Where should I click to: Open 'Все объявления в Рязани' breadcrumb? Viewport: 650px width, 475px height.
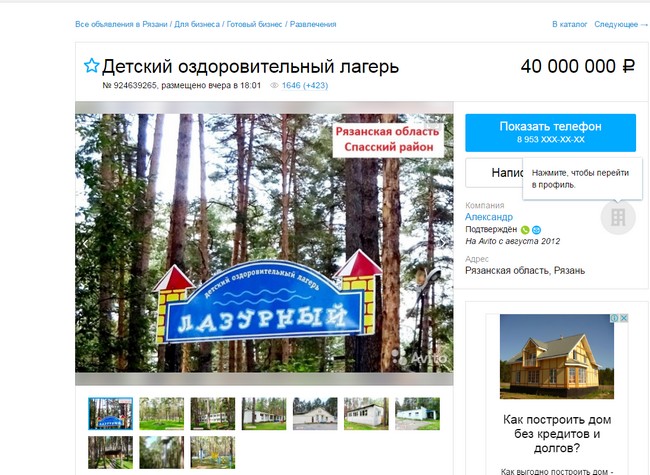(121, 24)
